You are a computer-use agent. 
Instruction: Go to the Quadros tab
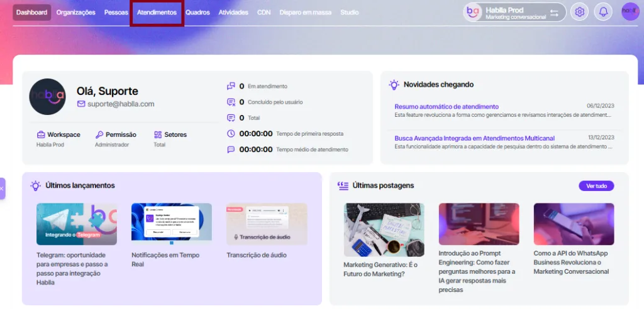(x=197, y=13)
